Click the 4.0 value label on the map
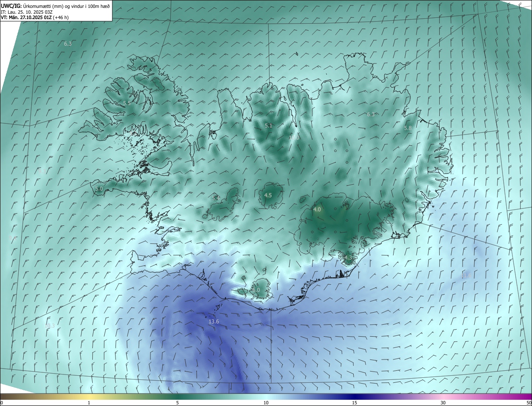The image size is (532, 406). 317,210
